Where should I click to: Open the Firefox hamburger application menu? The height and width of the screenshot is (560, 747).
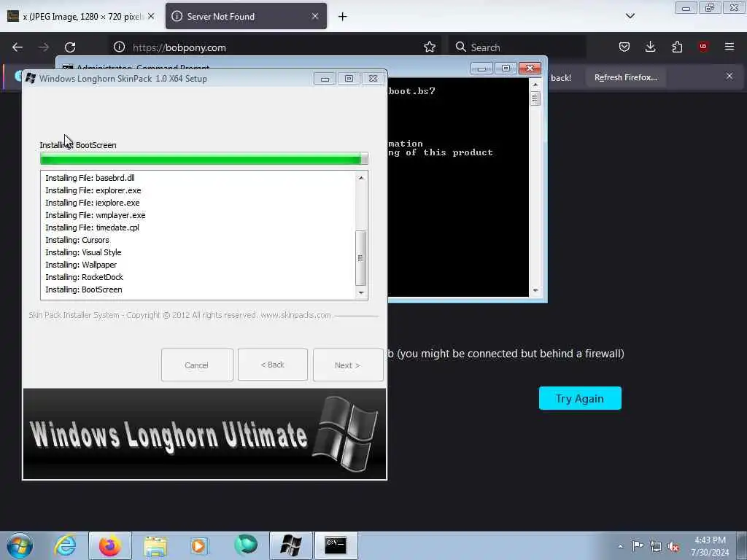(x=729, y=46)
